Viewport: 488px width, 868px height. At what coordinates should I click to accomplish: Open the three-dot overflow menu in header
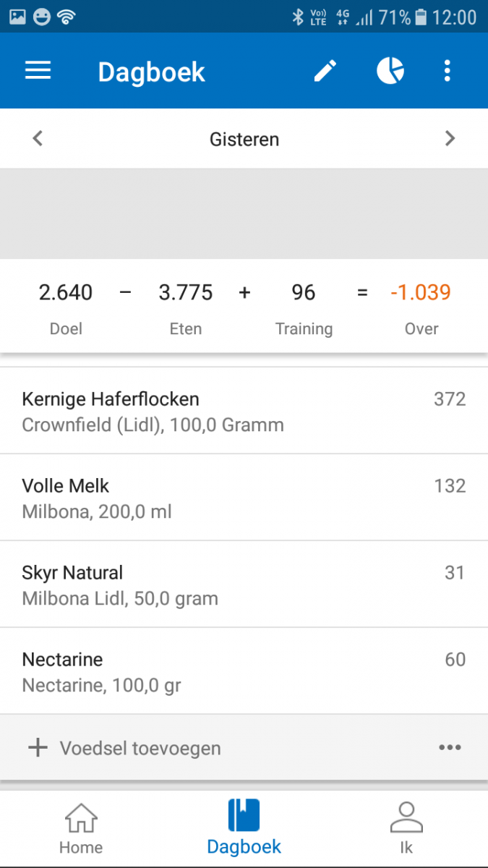(x=448, y=71)
